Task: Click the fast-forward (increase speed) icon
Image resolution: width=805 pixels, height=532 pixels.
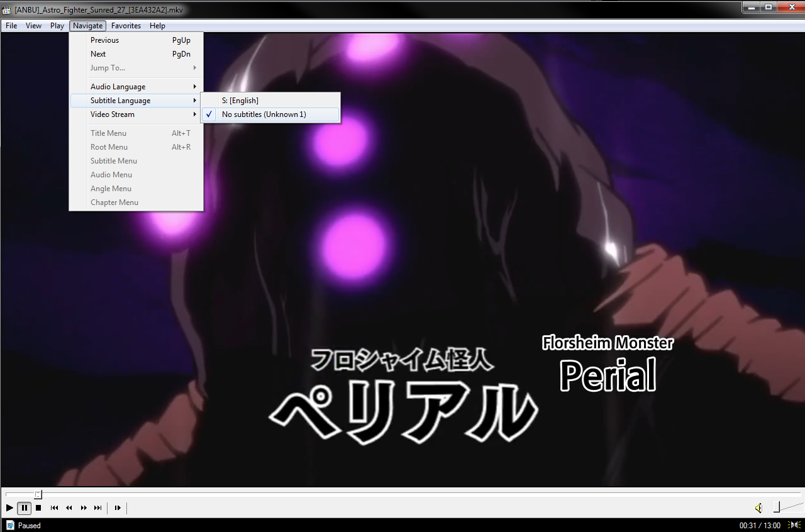Action: [84, 507]
